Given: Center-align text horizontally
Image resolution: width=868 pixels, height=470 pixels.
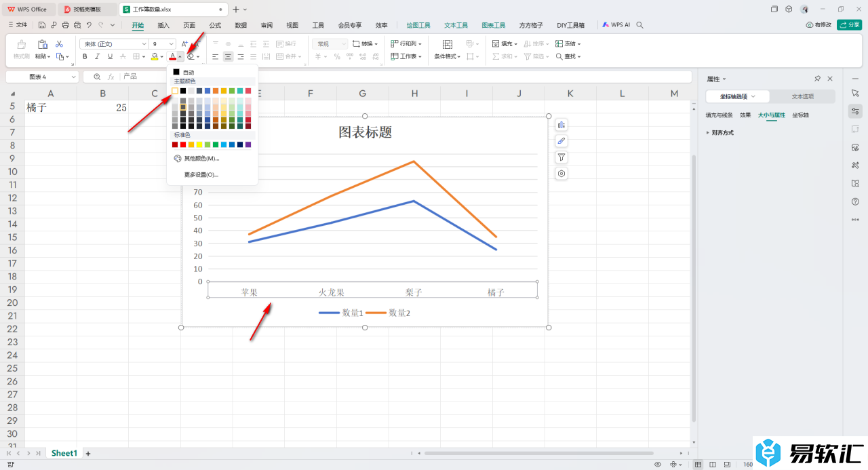Looking at the screenshot, I should [229, 56].
